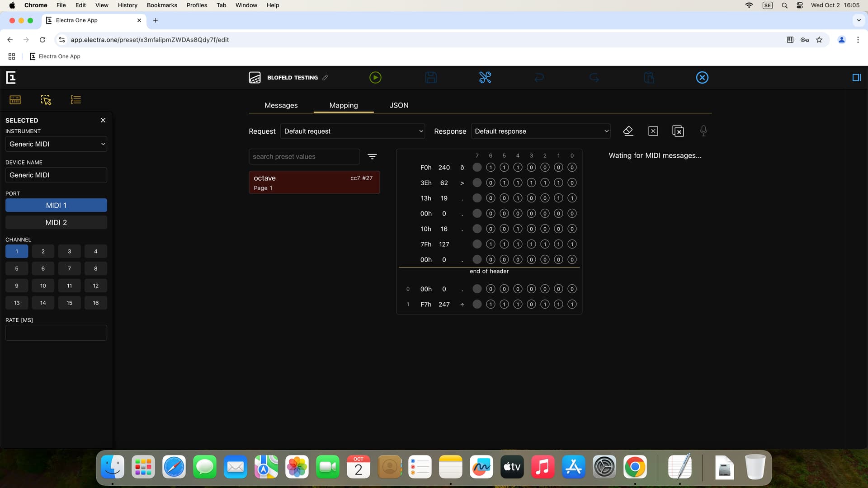This screenshot has height=488, width=868.
Task: Click the microphone MIDI learn icon
Action: pos(703,131)
